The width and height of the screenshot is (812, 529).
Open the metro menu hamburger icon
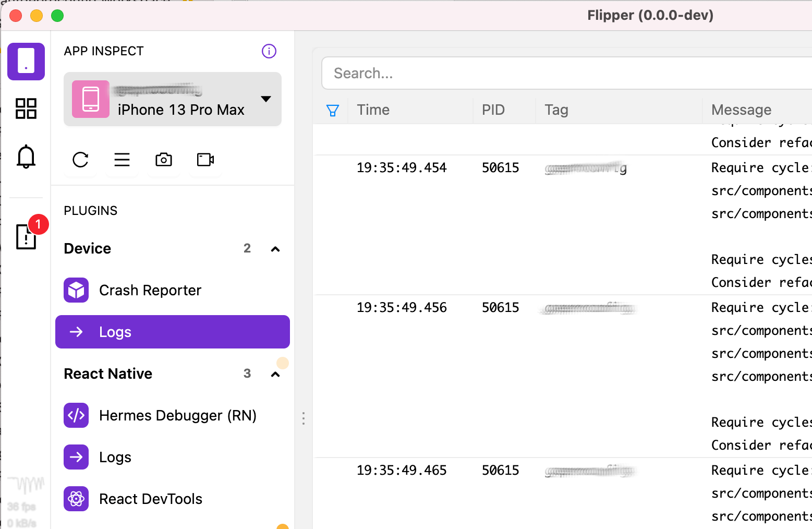click(x=122, y=160)
